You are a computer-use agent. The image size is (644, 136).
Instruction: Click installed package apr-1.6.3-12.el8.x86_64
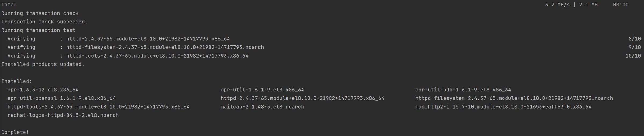[43, 90]
